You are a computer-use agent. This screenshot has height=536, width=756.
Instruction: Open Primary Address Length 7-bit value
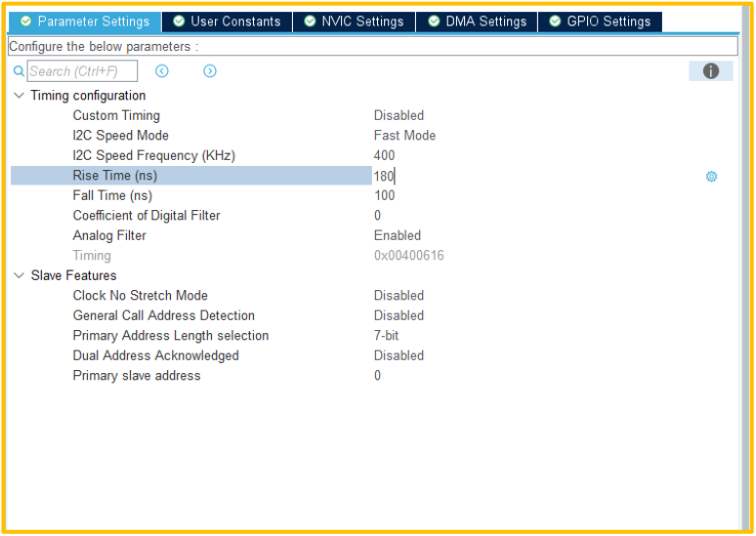[x=386, y=336]
